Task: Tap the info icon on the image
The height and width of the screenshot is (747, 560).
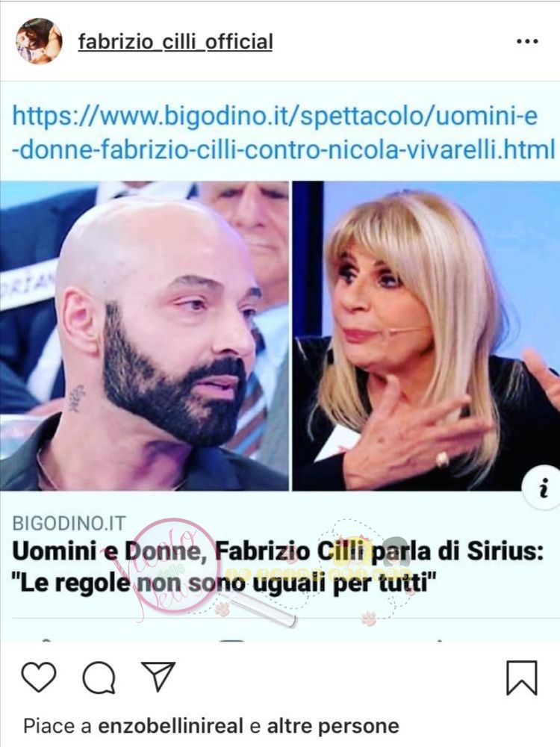Action: 542,489
